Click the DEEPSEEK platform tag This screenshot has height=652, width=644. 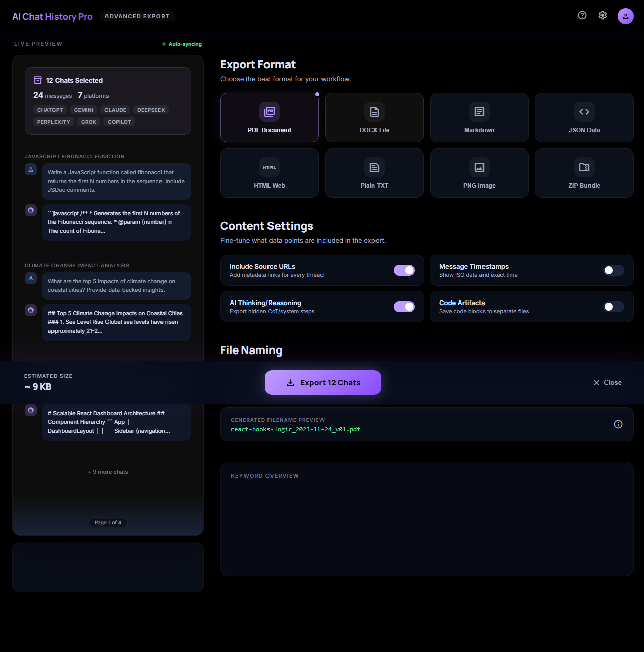[151, 110]
